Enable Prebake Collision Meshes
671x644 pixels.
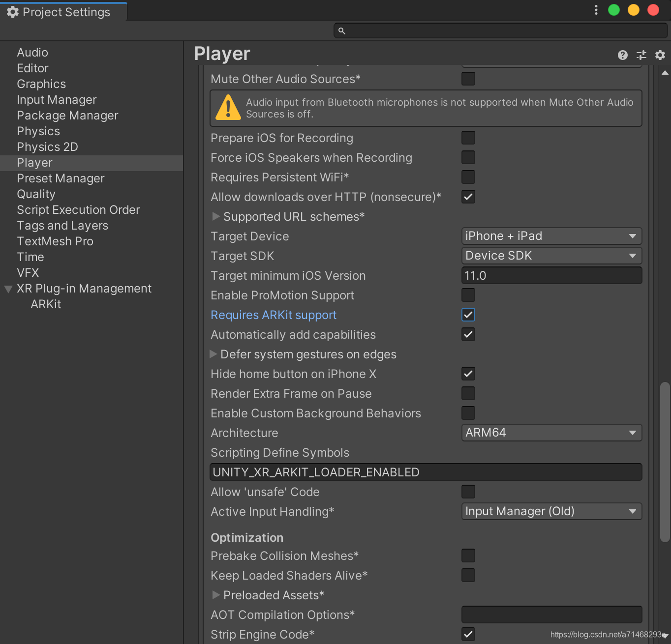pyautogui.click(x=468, y=556)
